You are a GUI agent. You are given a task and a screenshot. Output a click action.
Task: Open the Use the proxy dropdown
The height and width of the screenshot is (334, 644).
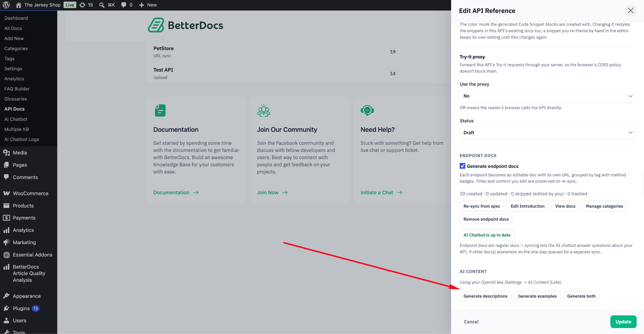click(547, 96)
